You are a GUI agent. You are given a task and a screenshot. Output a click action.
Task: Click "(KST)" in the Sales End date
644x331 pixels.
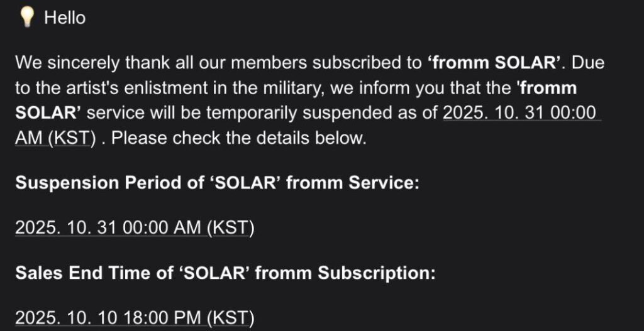tap(231, 318)
